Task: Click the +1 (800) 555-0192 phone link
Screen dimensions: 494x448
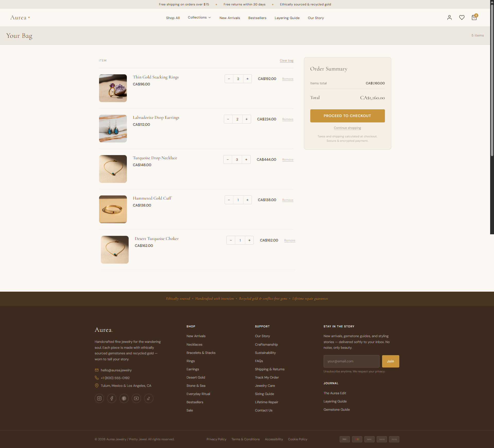Action: [115, 378]
